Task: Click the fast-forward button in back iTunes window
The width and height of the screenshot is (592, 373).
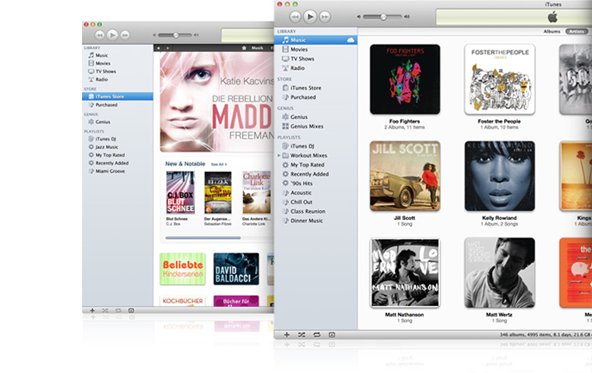Action: (125, 35)
